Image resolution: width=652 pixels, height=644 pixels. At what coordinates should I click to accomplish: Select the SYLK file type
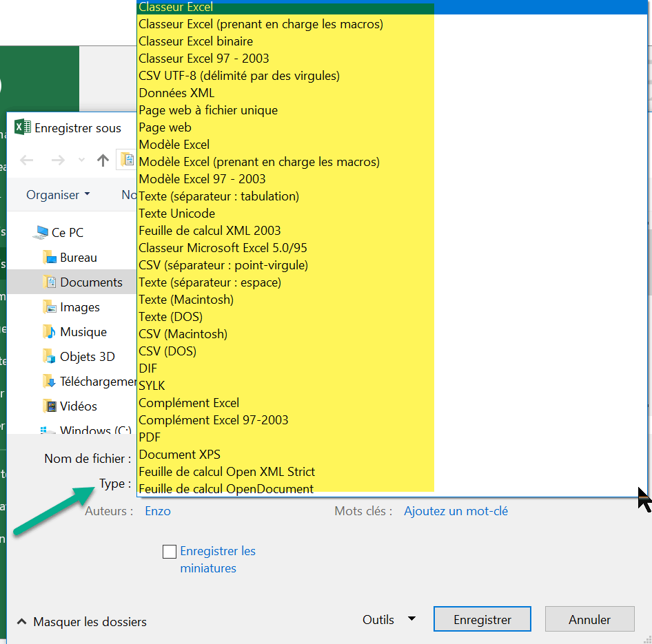coord(391,386)
